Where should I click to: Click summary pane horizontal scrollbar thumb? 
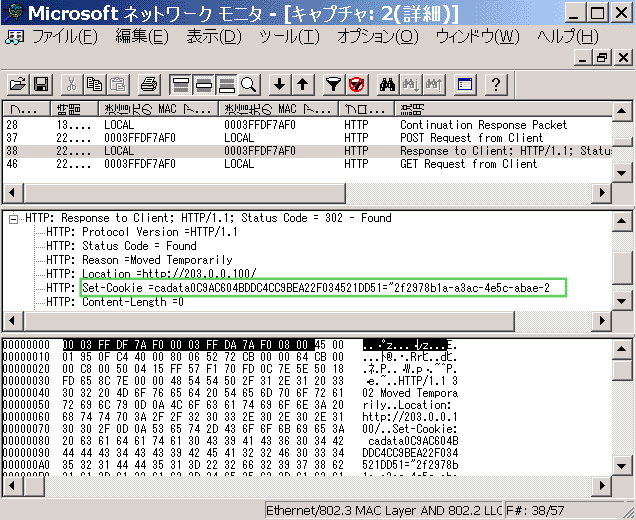pos(185,192)
